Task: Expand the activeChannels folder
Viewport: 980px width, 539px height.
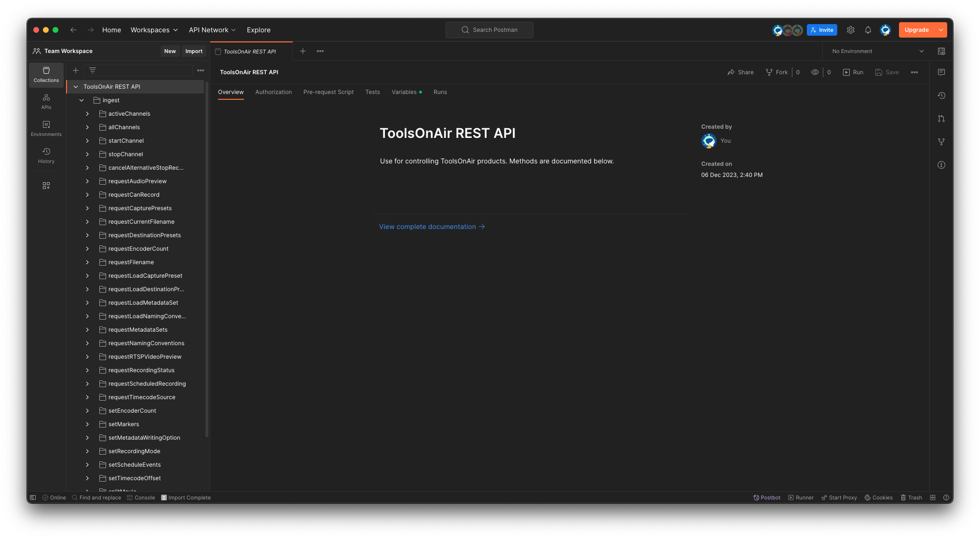Action: pos(87,114)
